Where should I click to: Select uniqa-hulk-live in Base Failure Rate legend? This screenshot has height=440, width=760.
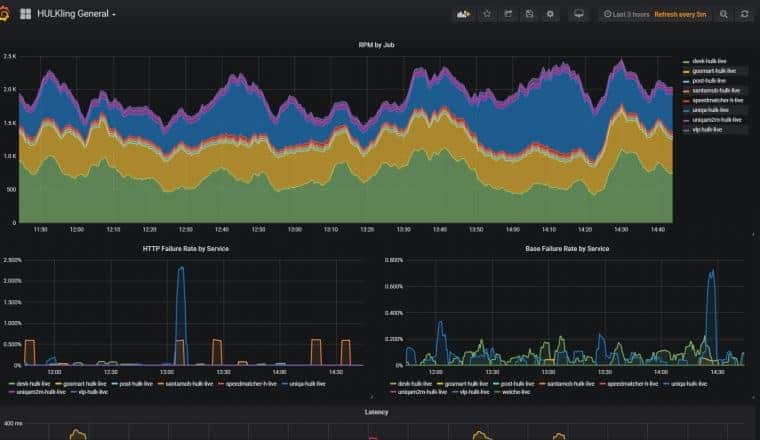(689, 384)
